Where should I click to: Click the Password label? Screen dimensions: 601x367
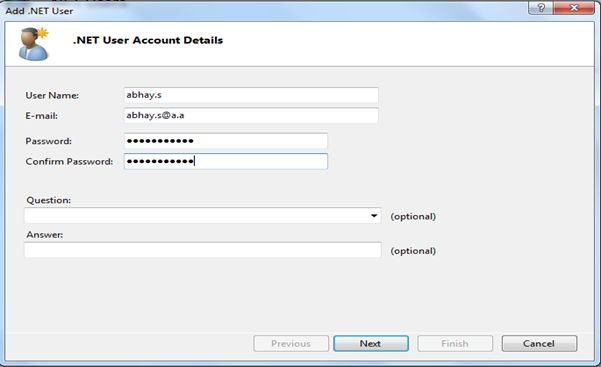[x=49, y=141]
